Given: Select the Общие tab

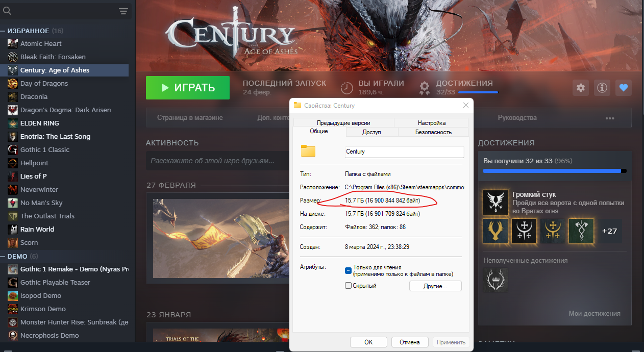Looking at the screenshot, I should coord(319,131).
